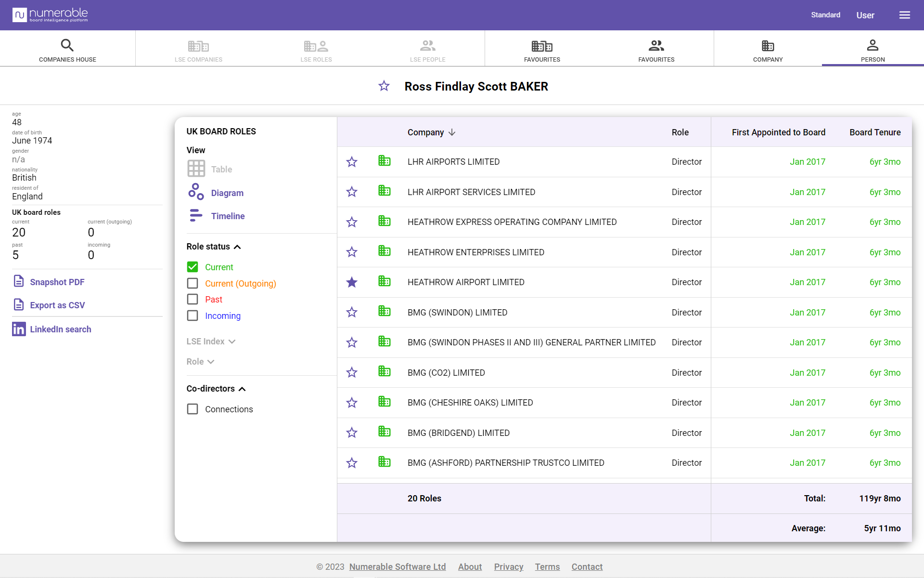The width and height of the screenshot is (924, 578).
Task: Open company icon for HEATHROW AIRPORT LIMITED
Action: [384, 281]
